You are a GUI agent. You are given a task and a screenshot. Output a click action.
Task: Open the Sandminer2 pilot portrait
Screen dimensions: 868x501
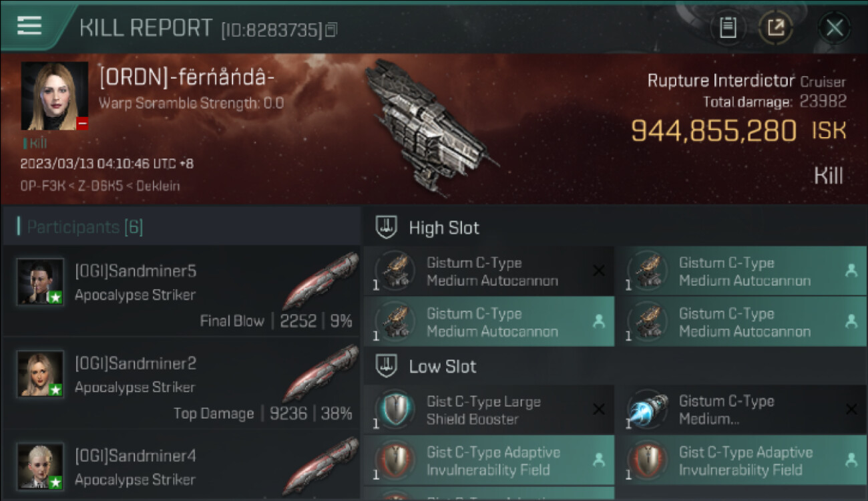[41, 374]
